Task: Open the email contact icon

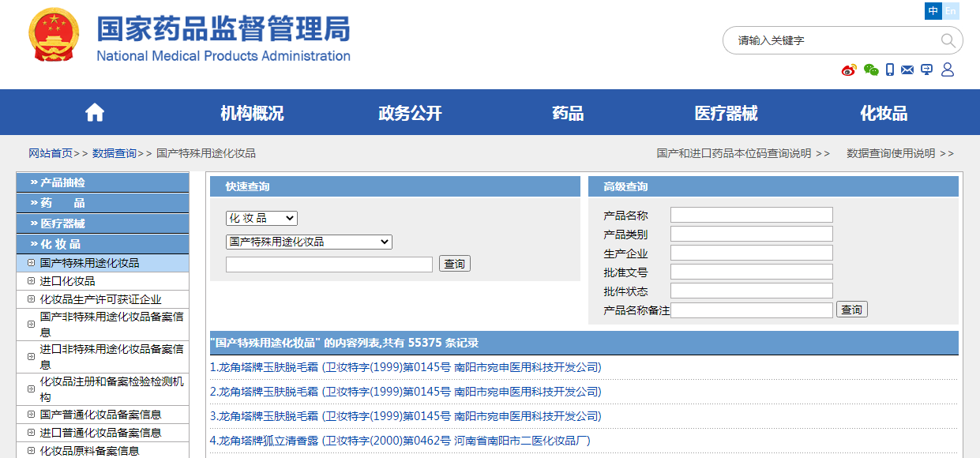Action: (907, 69)
